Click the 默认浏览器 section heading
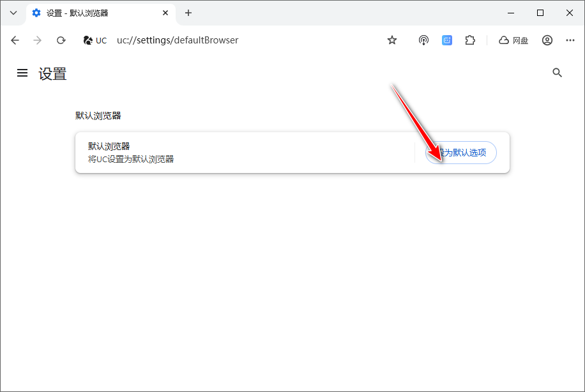The height and width of the screenshot is (392, 585). [98, 116]
